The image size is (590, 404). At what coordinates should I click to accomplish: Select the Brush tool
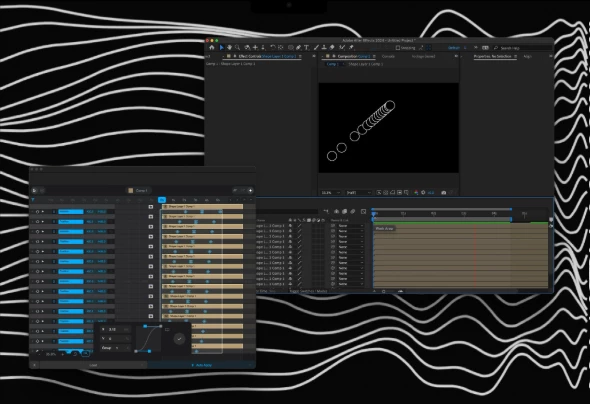pyautogui.click(x=316, y=48)
